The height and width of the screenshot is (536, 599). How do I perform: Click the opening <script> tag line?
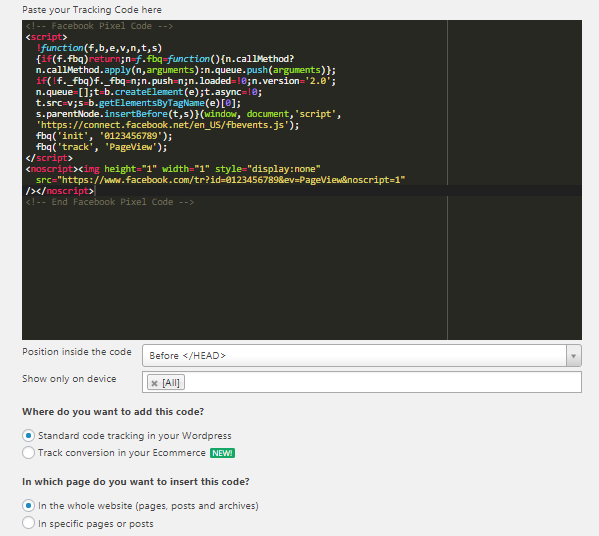coord(46,37)
